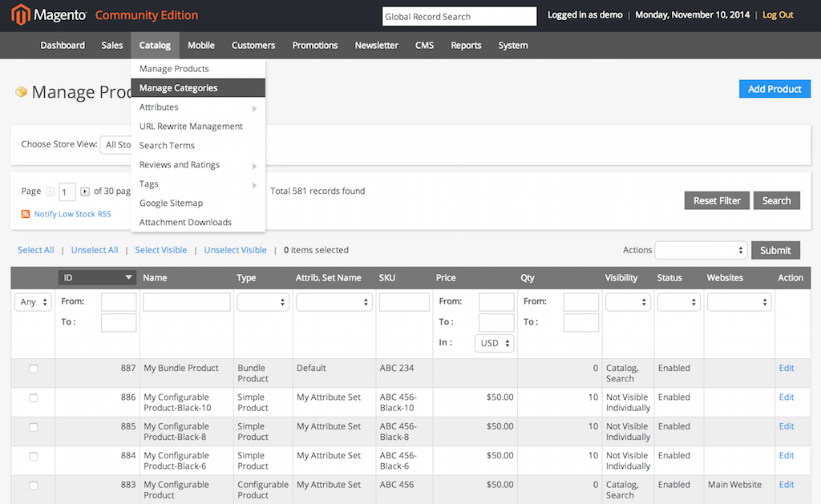Click the Log Out link

(778, 15)
